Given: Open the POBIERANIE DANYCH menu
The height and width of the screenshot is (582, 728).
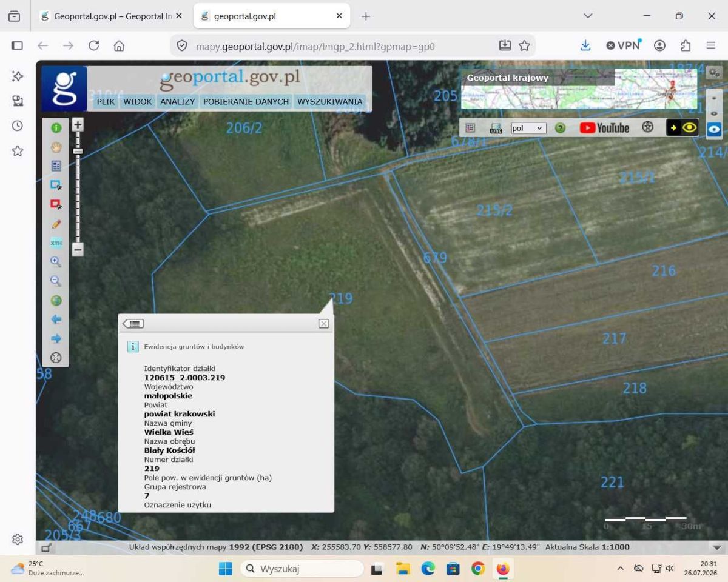Looking at the screenshot, I should [246, 102].
